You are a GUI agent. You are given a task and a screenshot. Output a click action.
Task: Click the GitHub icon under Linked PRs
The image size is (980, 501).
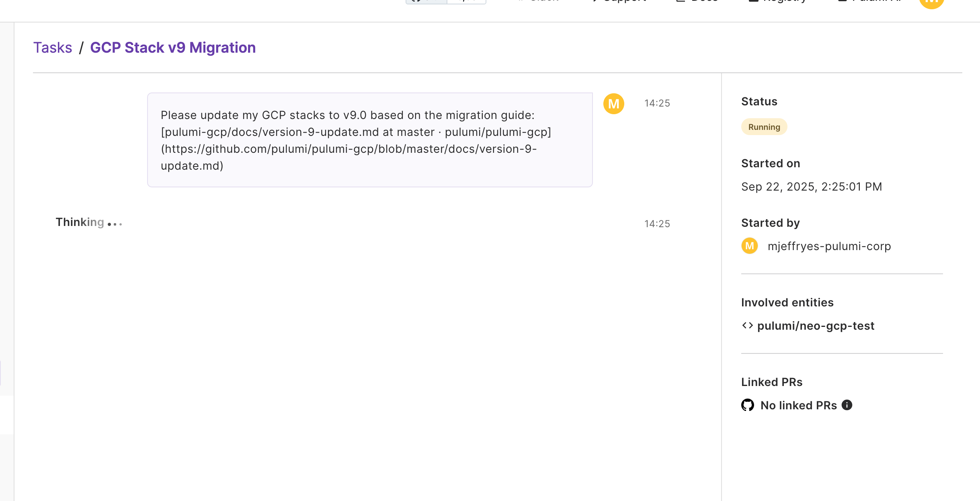[x=748, y=405]
